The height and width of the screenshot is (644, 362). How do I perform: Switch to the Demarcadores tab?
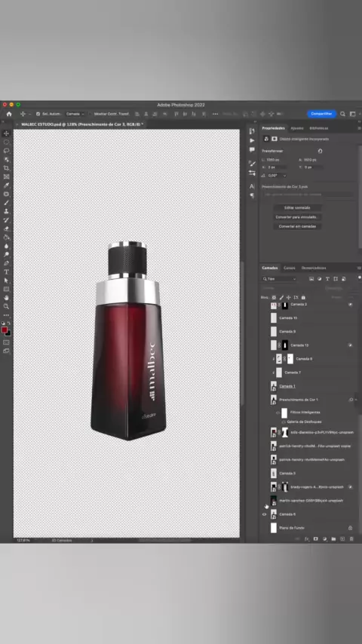[x=314, y=268]
